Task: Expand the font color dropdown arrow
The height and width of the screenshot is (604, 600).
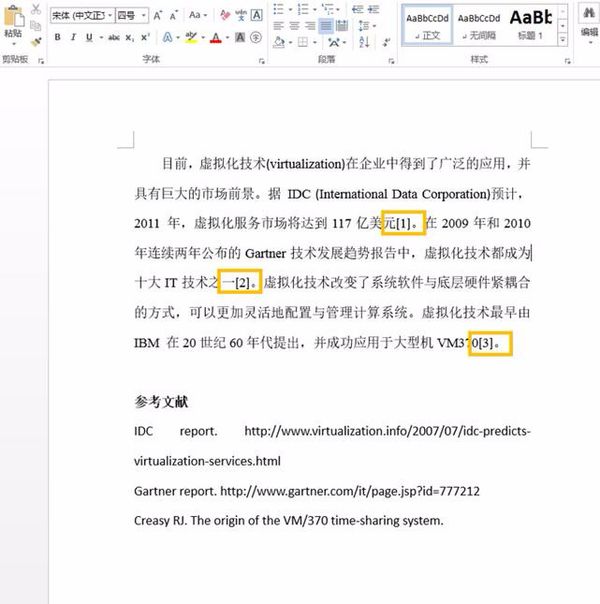Action: pyautogui.click(x=227, y=37)
